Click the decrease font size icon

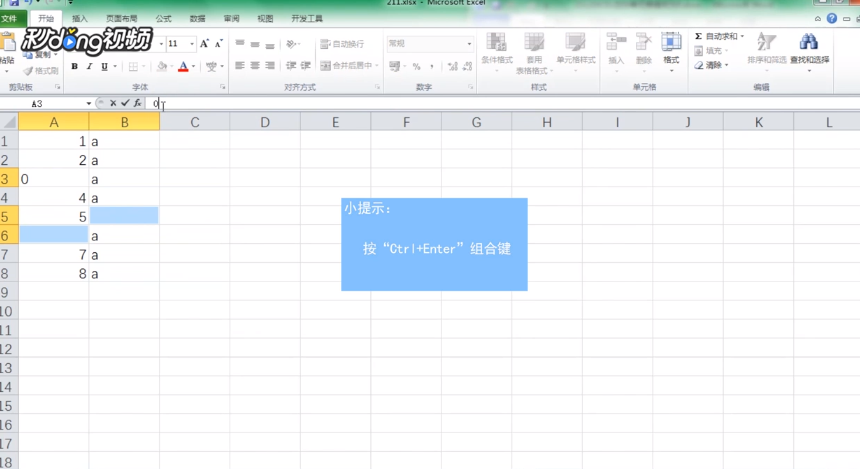[x=218, y=43]
